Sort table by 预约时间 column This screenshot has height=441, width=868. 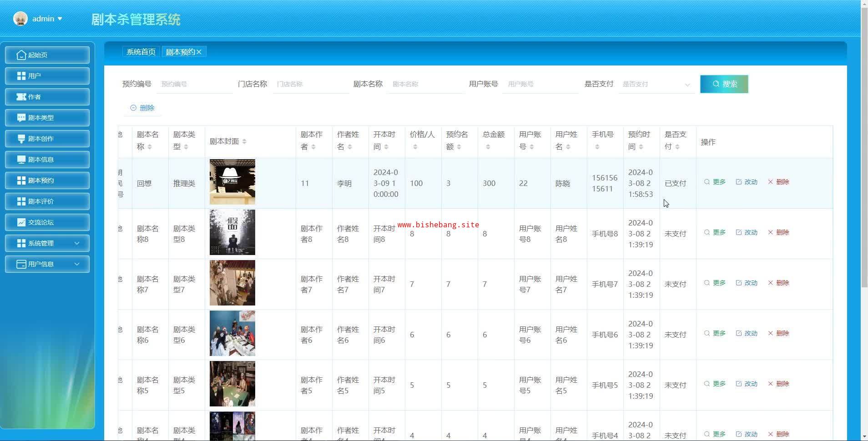[641, 147]
